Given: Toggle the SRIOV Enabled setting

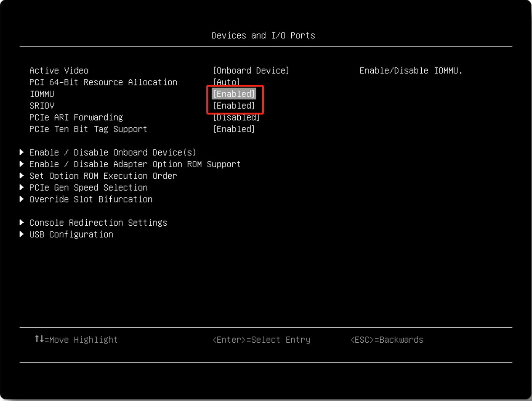Looking at the screenshot, I should [x=234, y=106].
